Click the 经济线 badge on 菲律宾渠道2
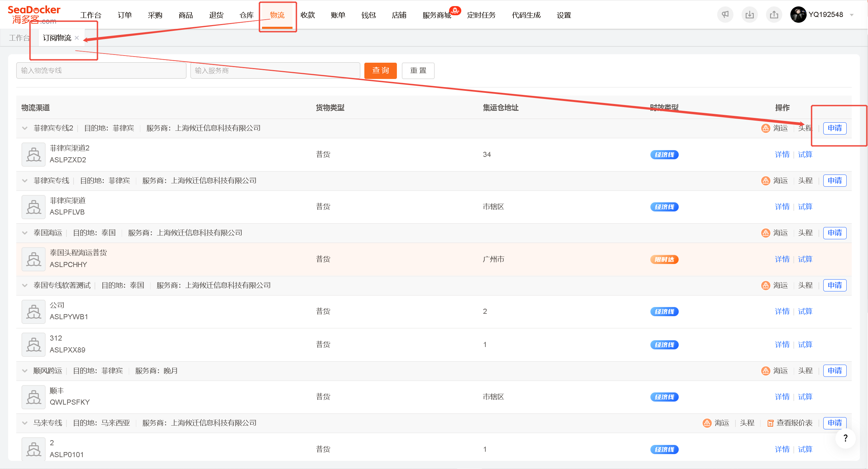Viewport: 868px width, 469px height. 664,155
